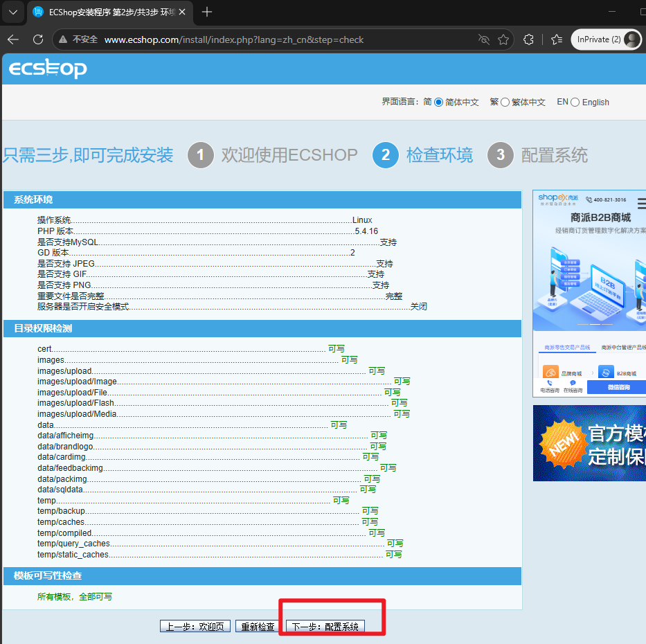Click the 所有模板，全部可写 text

[x=75, y=597]
